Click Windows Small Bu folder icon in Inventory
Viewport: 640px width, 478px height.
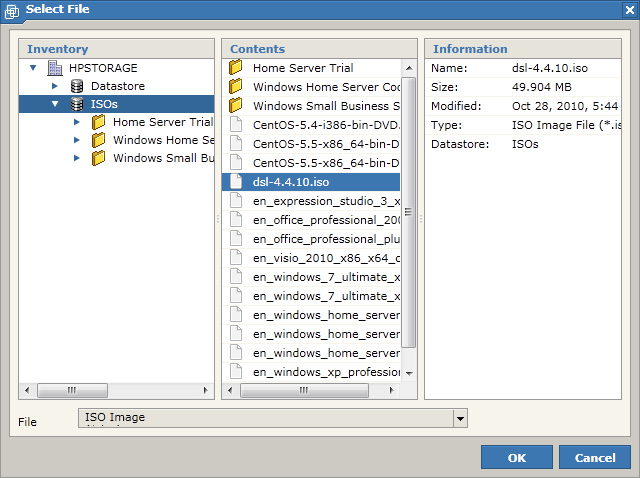point(98,158)
